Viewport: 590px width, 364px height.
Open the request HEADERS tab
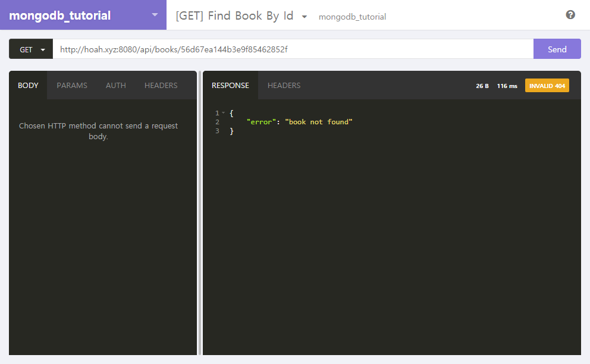pyautogui.click(x=161, y=85)
